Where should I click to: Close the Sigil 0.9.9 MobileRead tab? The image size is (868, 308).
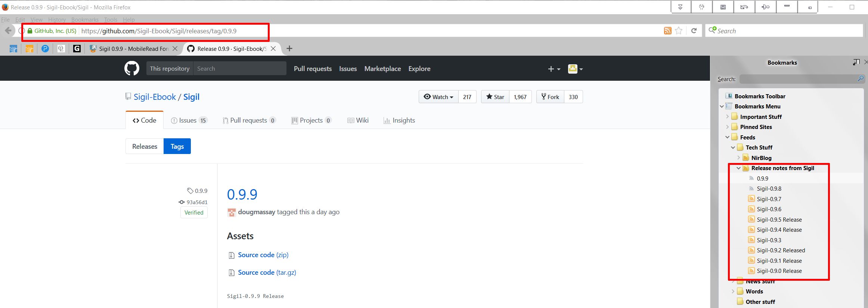[x=175, y=49]
